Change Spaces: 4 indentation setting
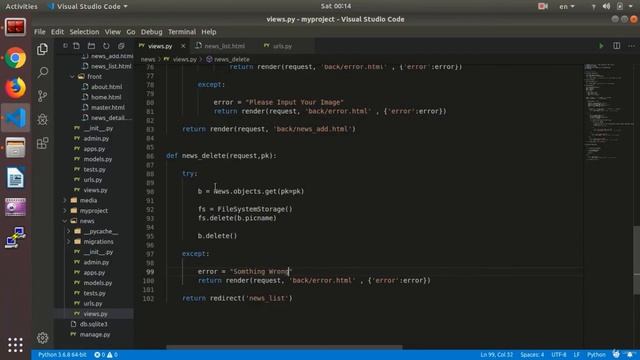 click(532, 355)
